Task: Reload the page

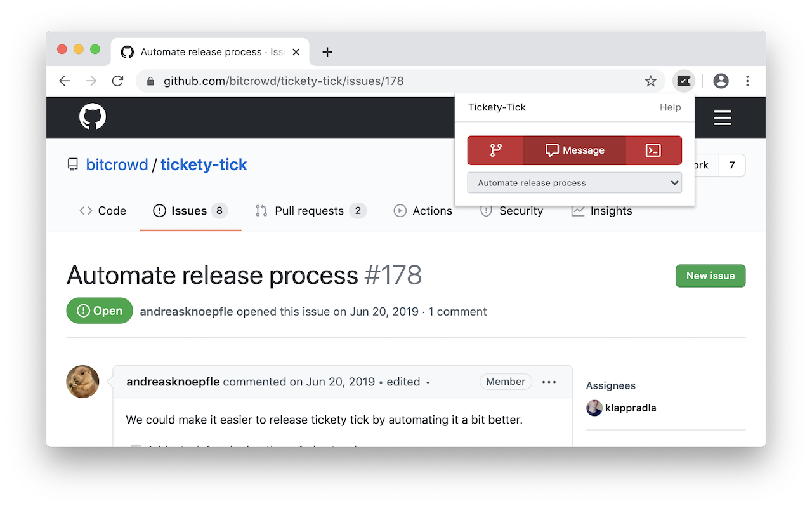Action: point(117,81)
